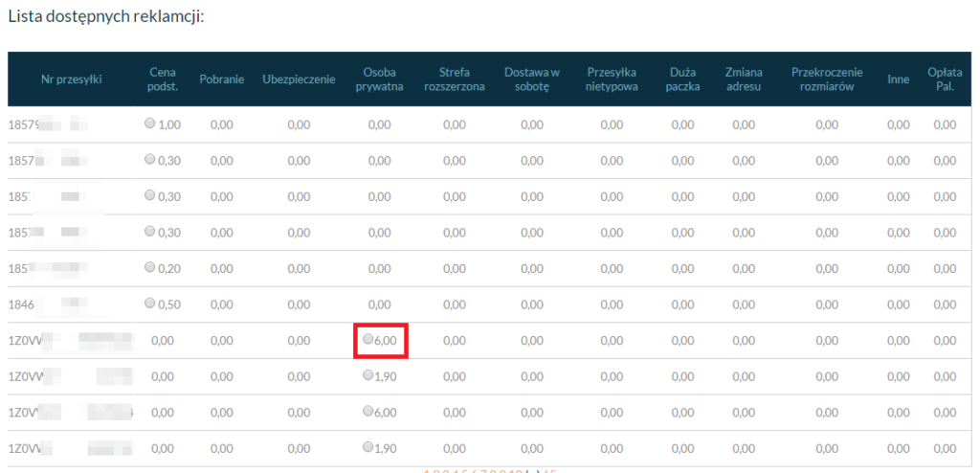Click the Nr przesyłki column header

click(71, 79)
